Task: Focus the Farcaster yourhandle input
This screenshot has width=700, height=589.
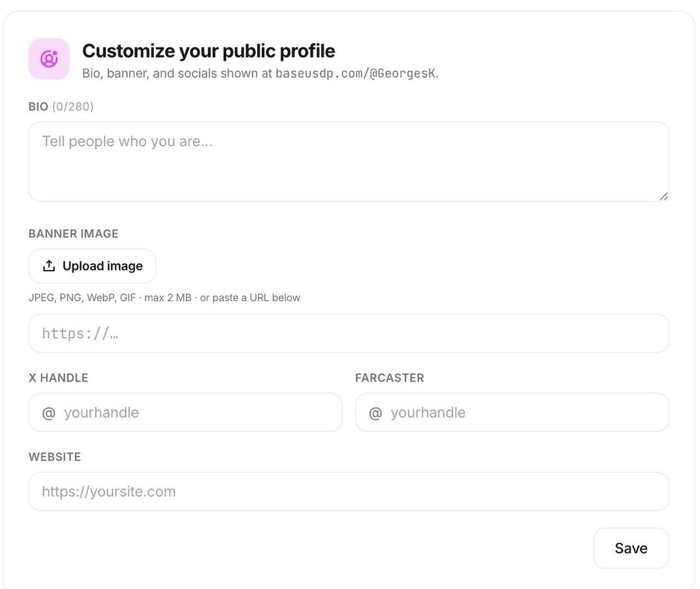Action: pyautogui.click(x=512, y=412)
